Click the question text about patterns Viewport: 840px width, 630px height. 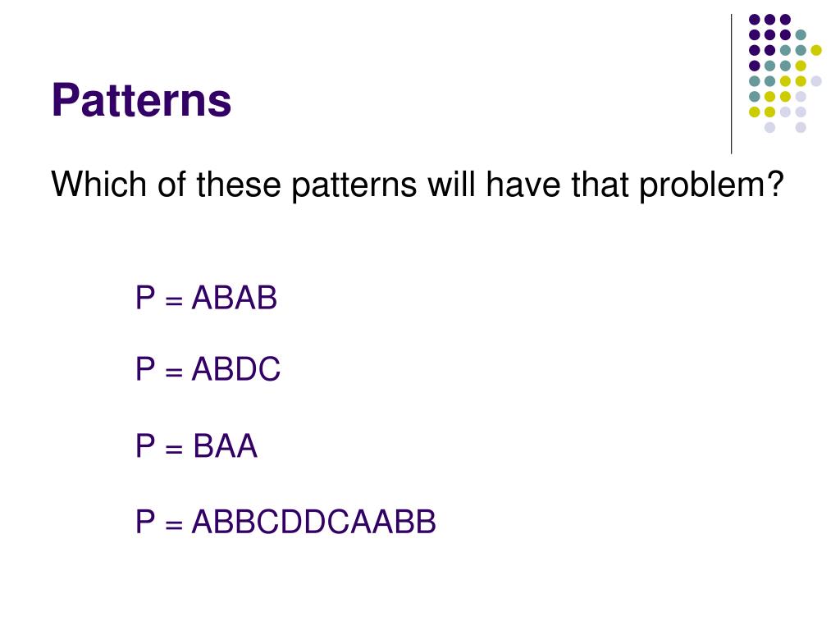(418, 185)
